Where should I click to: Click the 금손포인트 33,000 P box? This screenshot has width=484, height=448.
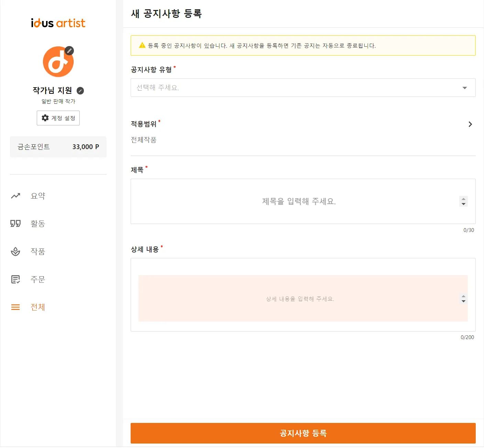[58, 147]
